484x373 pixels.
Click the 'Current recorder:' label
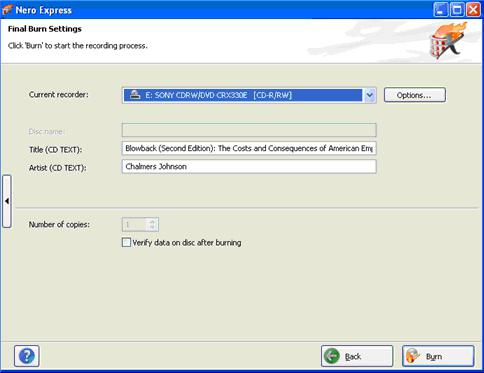59,95
